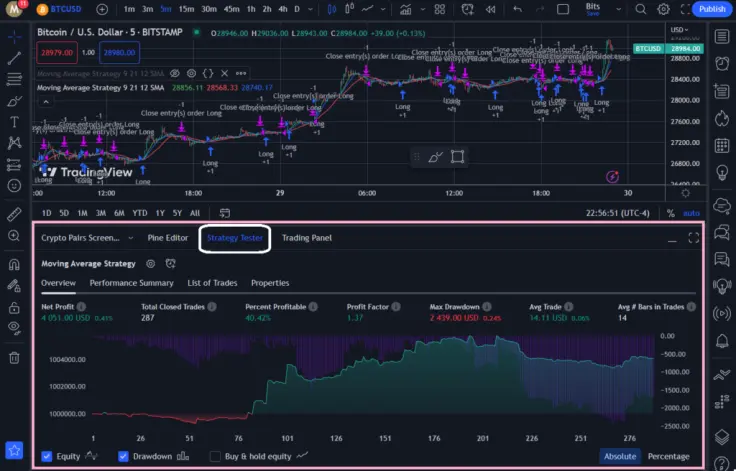
Task: Select the trend line drawing tool
Action: [x=14, y=58]
